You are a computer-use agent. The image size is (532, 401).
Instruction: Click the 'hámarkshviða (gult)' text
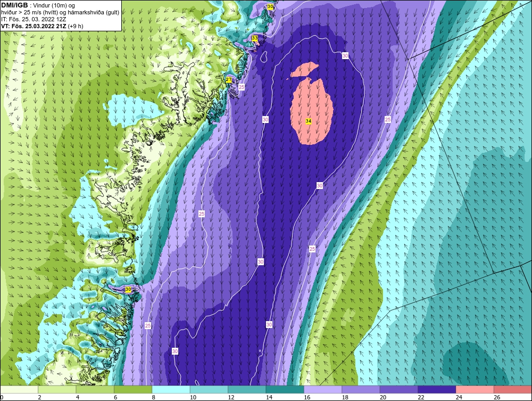(x=95, y=13)
